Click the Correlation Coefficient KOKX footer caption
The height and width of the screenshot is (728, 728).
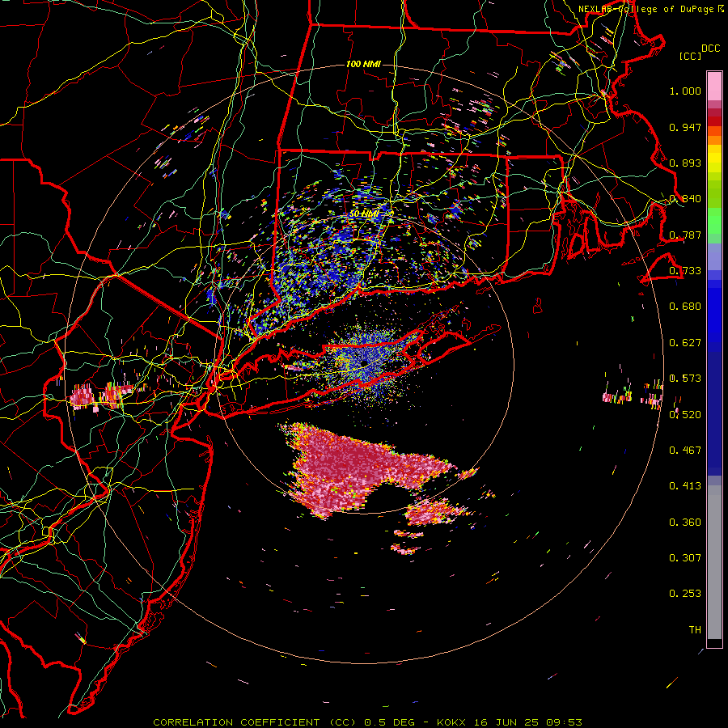(367, 722)
